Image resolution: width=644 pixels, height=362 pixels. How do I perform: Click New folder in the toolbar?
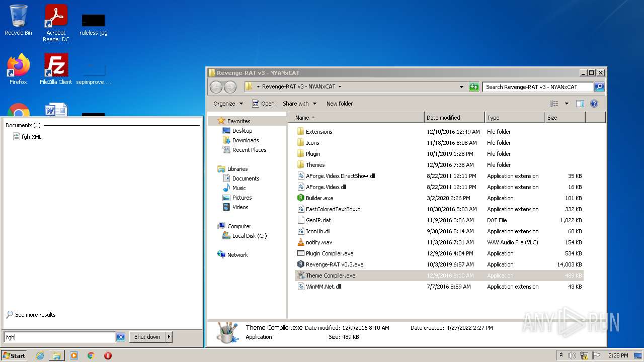click(x=340, y=104)
